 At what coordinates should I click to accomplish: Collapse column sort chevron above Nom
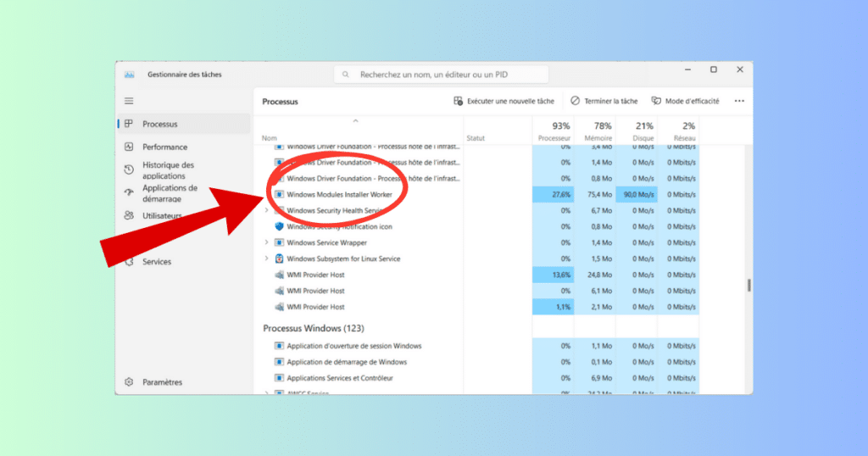tap(355, 120)
